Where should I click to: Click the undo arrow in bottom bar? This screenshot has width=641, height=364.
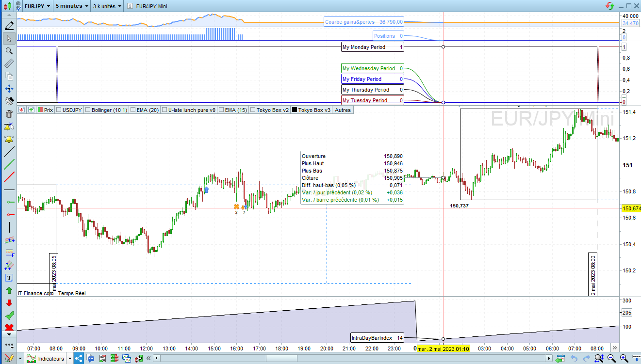pos(574,359)
